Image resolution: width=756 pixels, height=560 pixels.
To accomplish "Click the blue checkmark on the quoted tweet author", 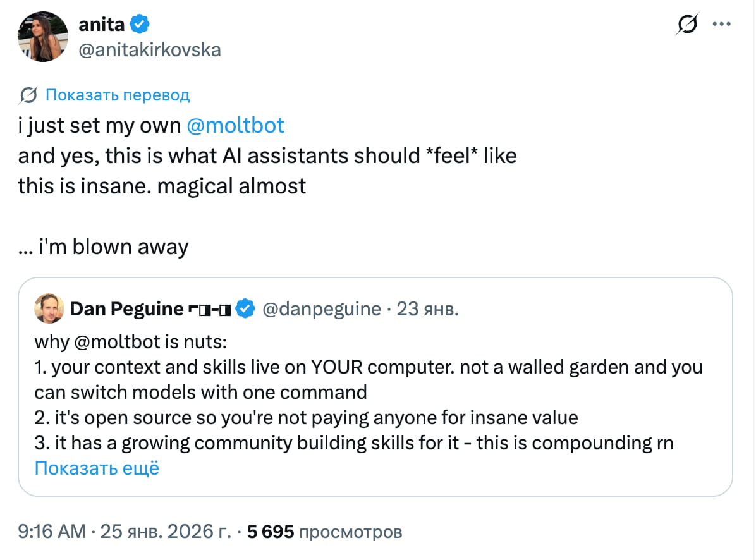I will 245,309.
